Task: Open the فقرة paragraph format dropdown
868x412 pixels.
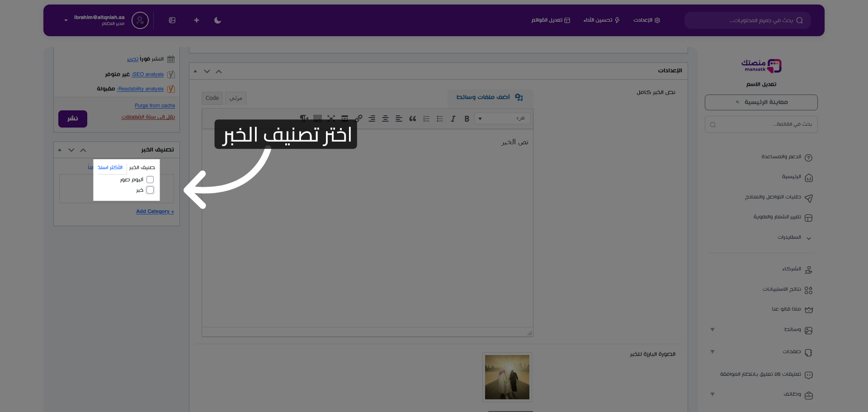Action: [502, 118]
